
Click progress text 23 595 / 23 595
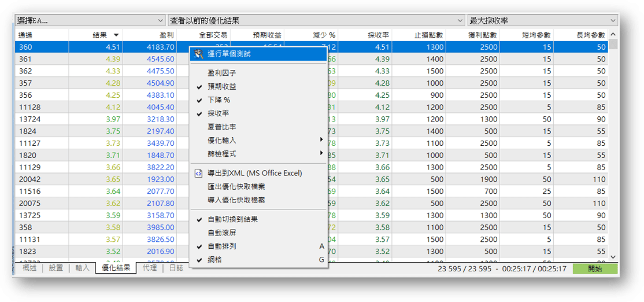tap(464, 268)
